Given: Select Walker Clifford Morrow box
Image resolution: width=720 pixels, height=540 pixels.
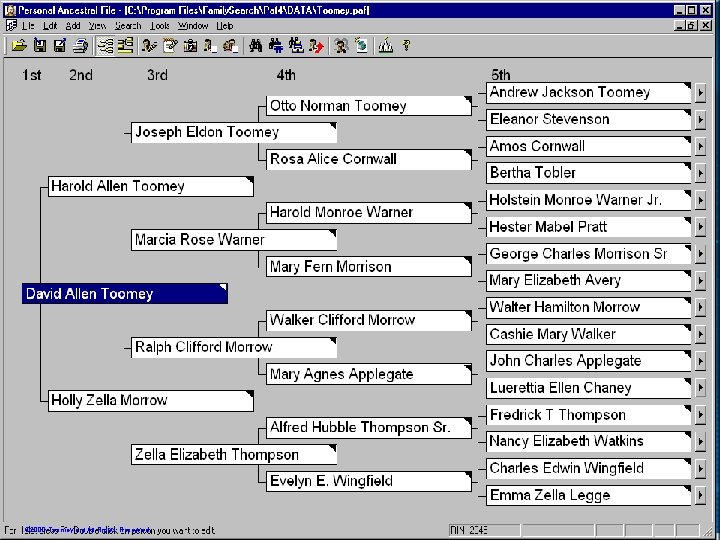Looking at the screenshot, I should pos(369,320).
